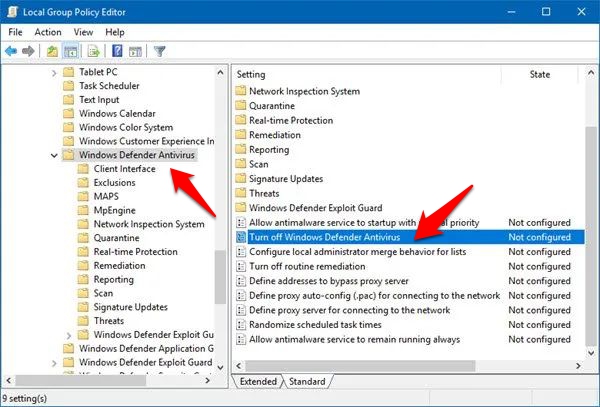
Task: Open Remediation folder in right pane
Action: (275, 135)
